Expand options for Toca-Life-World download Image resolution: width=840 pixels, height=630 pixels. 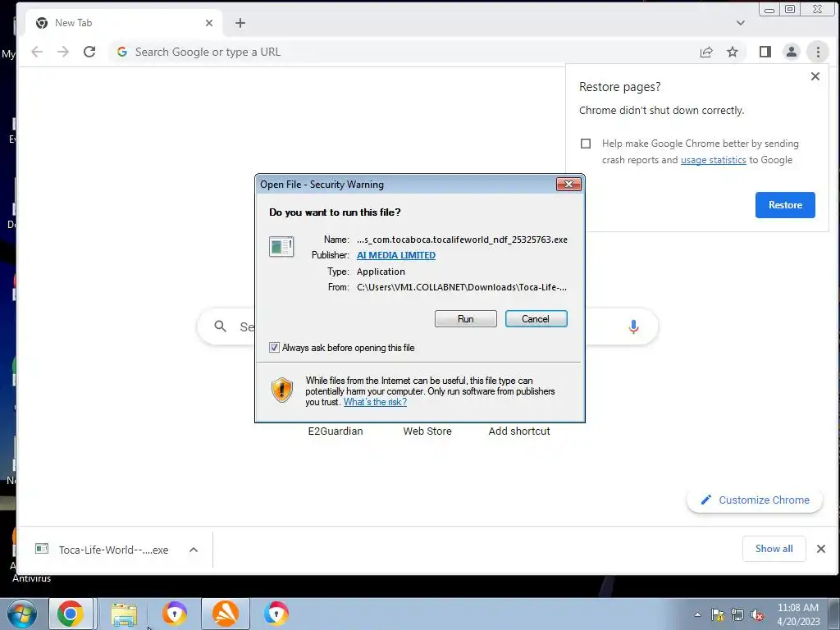pos(194,550)
